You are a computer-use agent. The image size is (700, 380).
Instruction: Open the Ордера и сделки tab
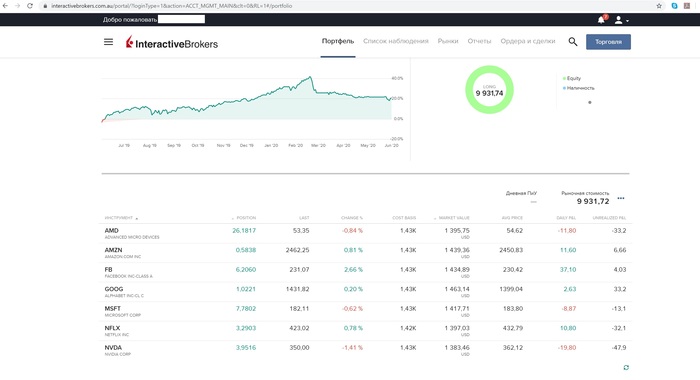click(x=528, y=41)
